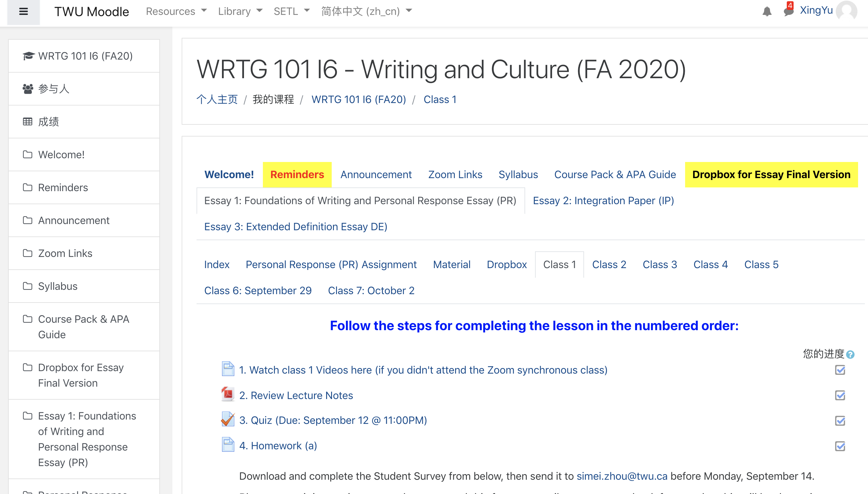
Task: Click the folder icon beside Announcement in sidebar
Action: tap(28, 220)
